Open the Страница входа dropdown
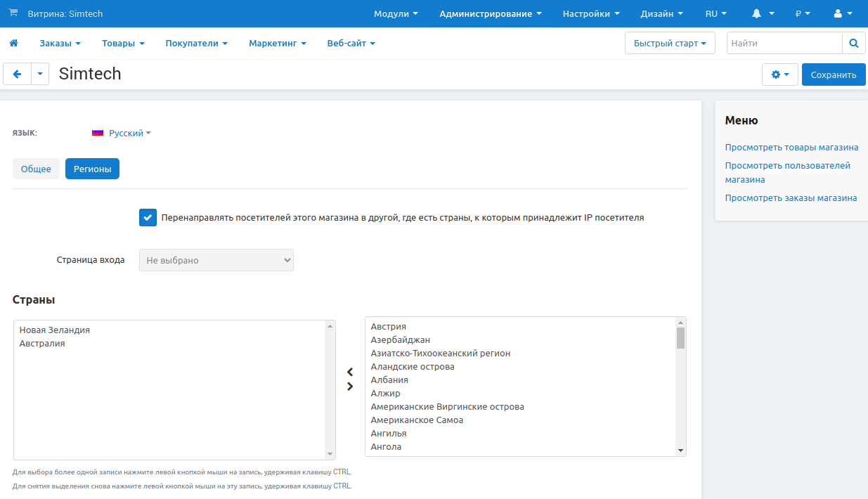Image resolution: width=868 pixels, height=499 pixels. point(216,260)
